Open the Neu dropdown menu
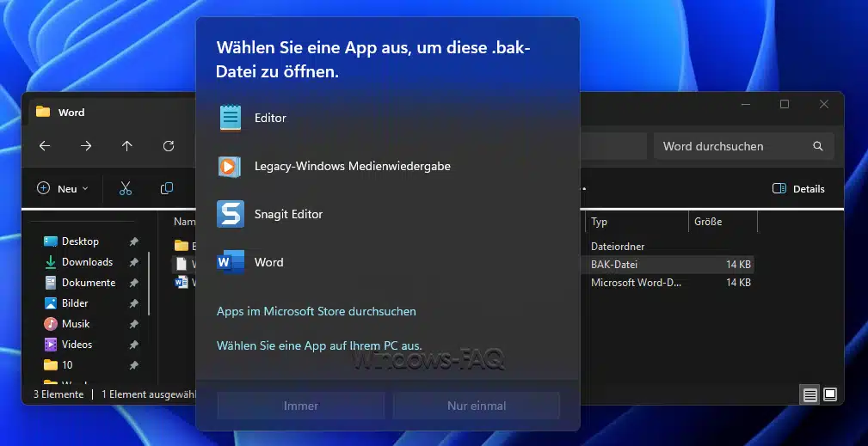The height and width of the screenshot is (446, 868). (63, 189)
